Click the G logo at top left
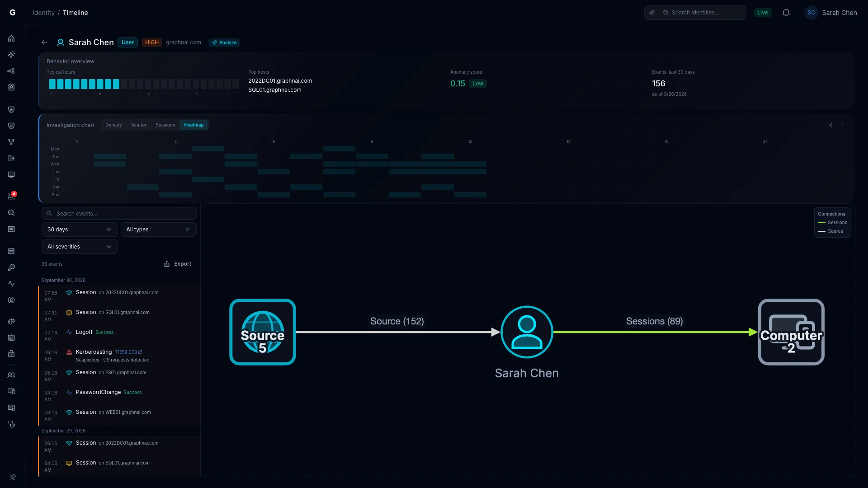This screenshot has height=488, width=868. pos(13,13)
